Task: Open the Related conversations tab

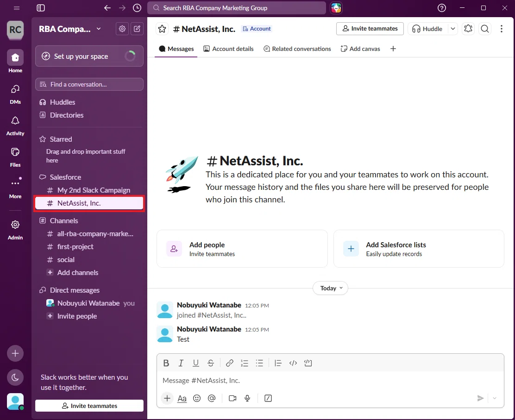Action: [297, 49]
